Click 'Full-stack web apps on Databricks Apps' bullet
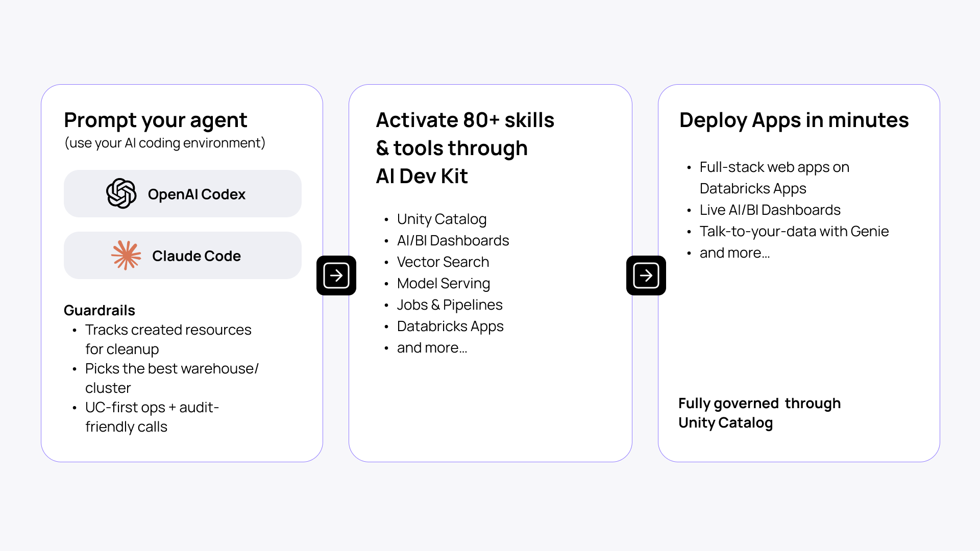This screenshot has height=551, width=980. 773,178
